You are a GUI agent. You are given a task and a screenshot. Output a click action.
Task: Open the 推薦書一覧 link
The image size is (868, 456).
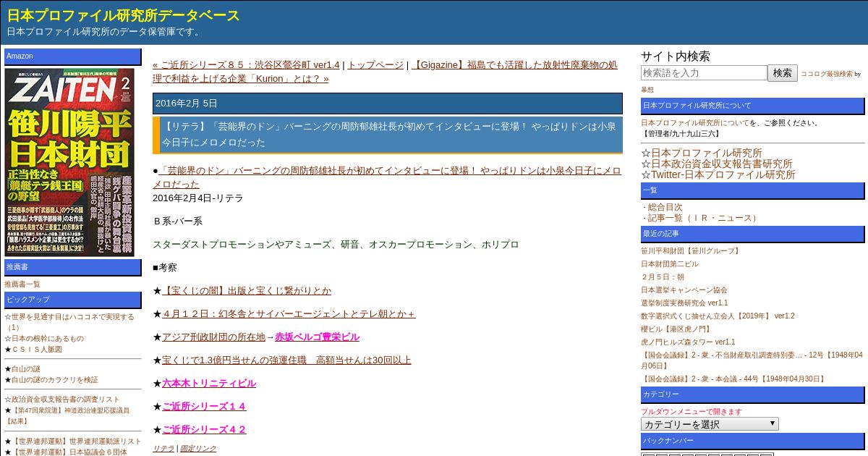pyautogui.click(x=22, y=284)
